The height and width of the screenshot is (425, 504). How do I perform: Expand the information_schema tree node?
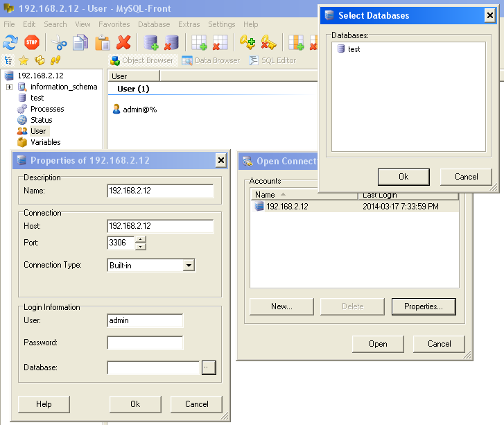(9, 87)
